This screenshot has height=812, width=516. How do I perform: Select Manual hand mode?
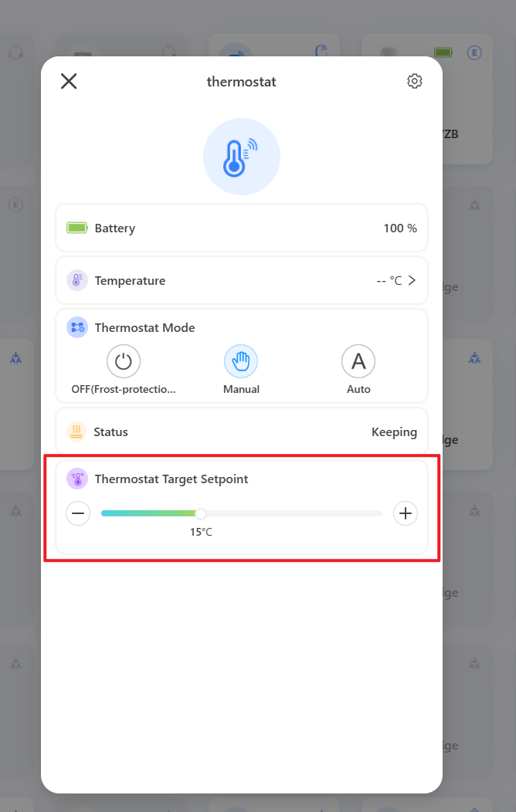coord(241,361)
